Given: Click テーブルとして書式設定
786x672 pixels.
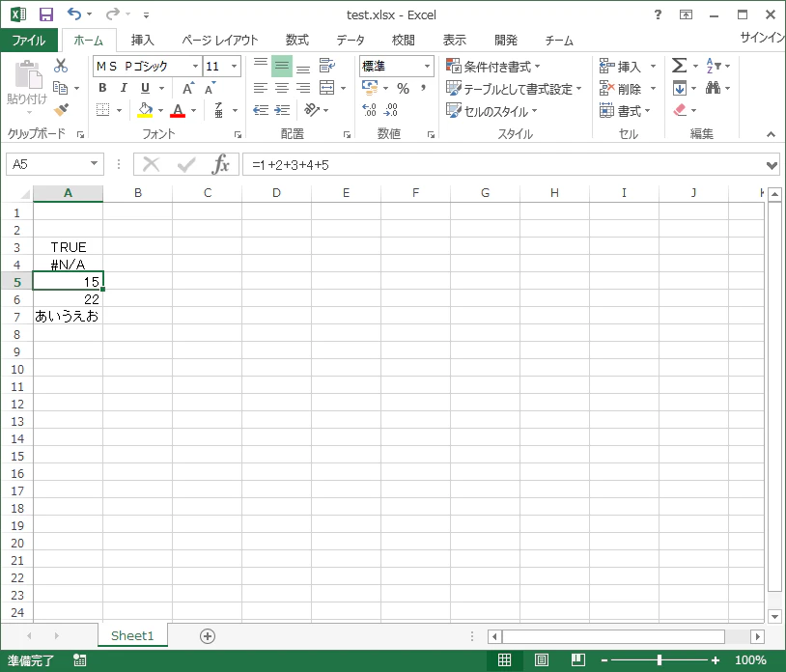Looking at the screenshot, I should tap(514, 89).
